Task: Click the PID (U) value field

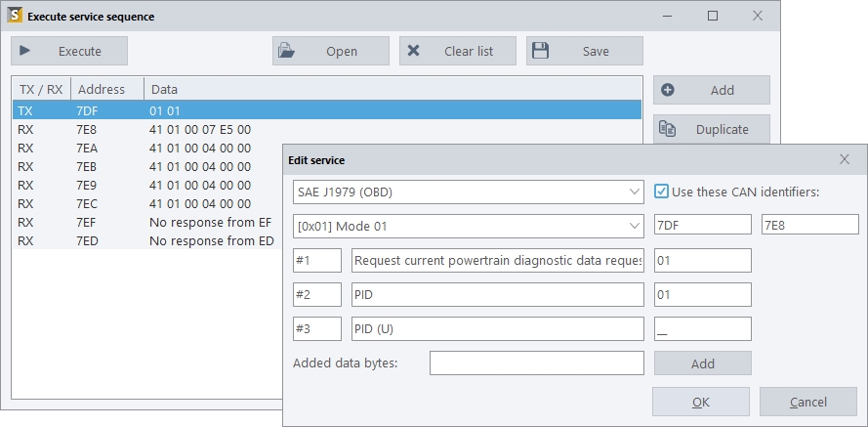Action: tap(702, 328)
